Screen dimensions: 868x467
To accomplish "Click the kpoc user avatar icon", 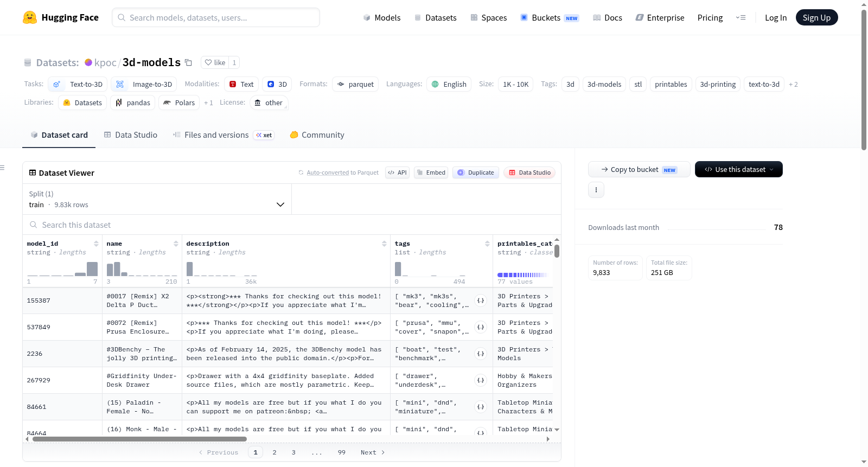I will pos(88,62).
